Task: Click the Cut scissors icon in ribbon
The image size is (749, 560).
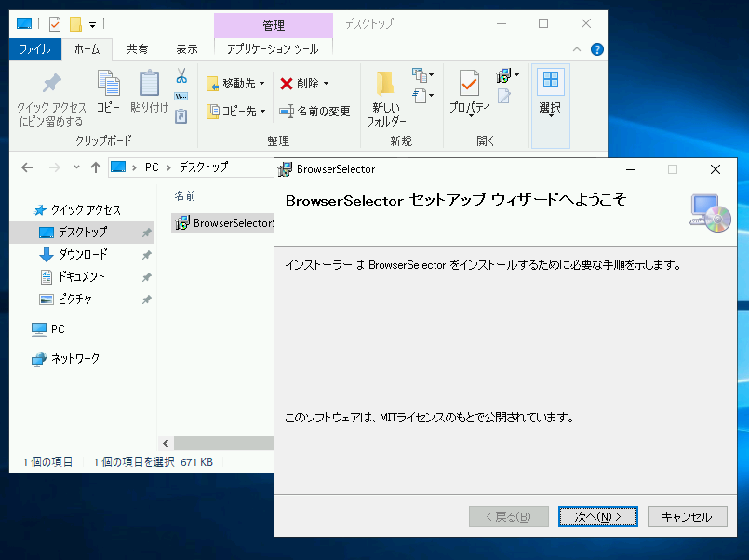Action: (181, 75)
